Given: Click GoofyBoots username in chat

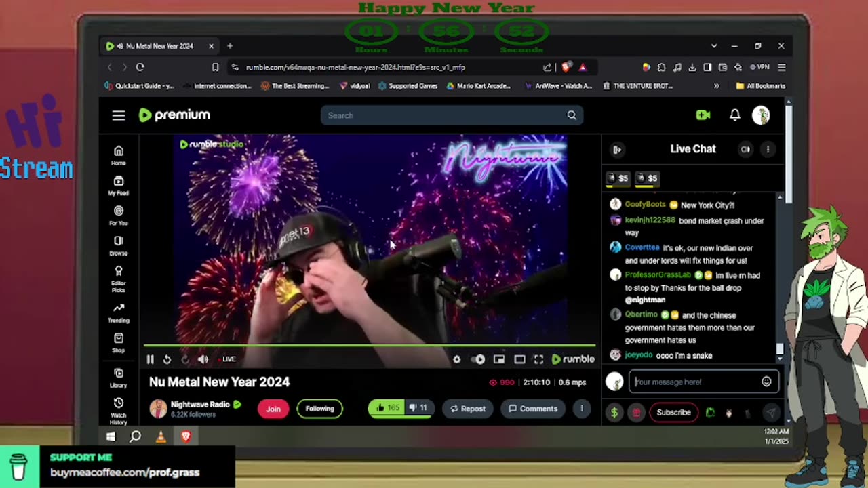Looking at the screenshot, I should point(645,205).
